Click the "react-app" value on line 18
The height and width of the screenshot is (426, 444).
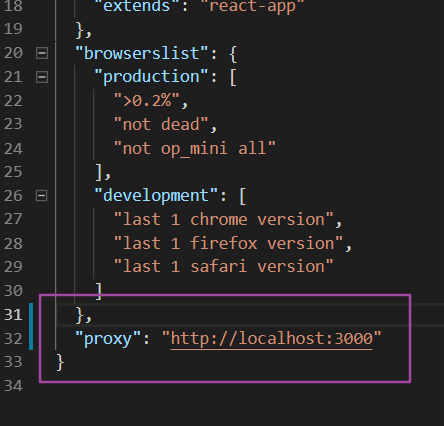click(x=252, y=7)
